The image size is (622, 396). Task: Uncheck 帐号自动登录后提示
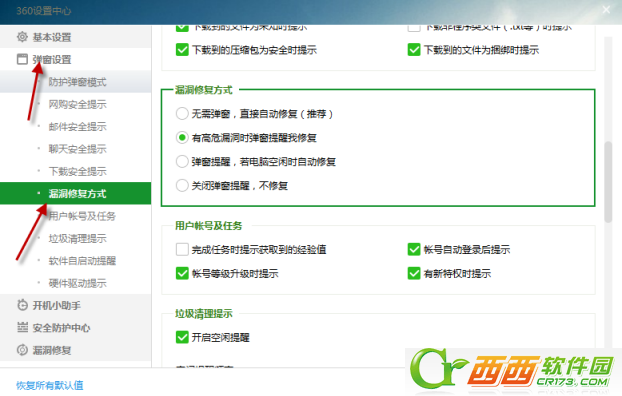[x=414, y=250]
